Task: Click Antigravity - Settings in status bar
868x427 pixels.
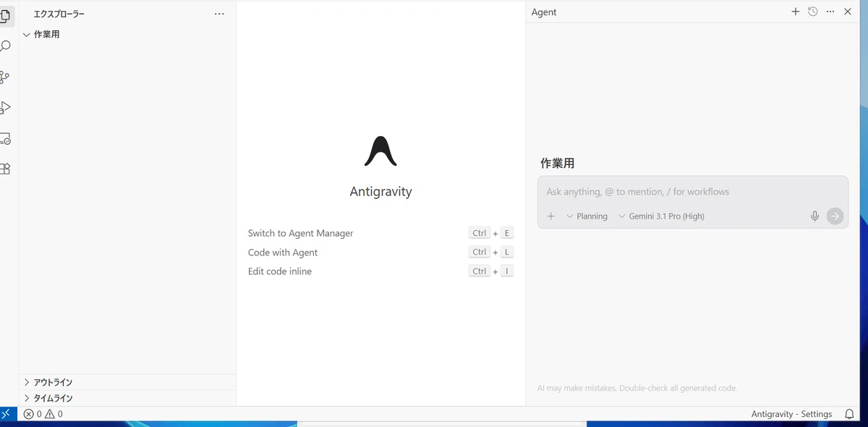Action: [791, 414]
